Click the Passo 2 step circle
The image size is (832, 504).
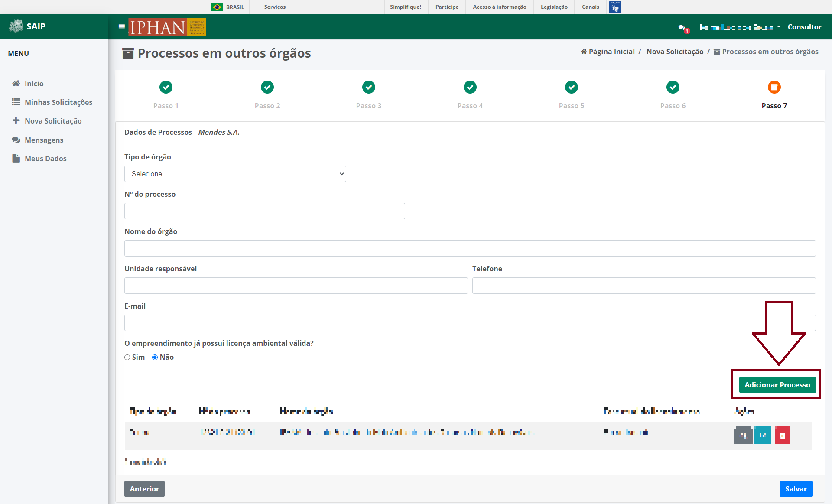[267, 87]
